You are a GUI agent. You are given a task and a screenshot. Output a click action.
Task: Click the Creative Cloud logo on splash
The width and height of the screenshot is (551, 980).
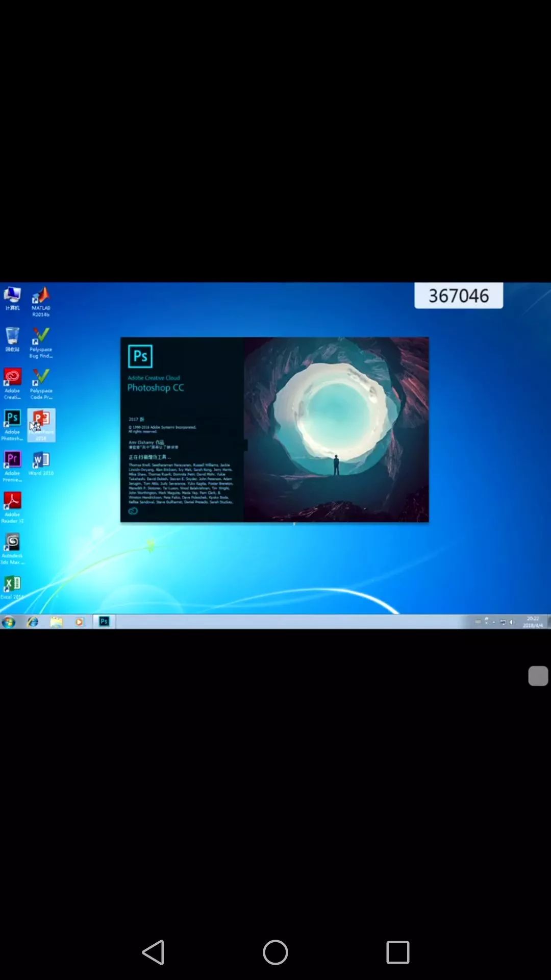click(133, 511)
